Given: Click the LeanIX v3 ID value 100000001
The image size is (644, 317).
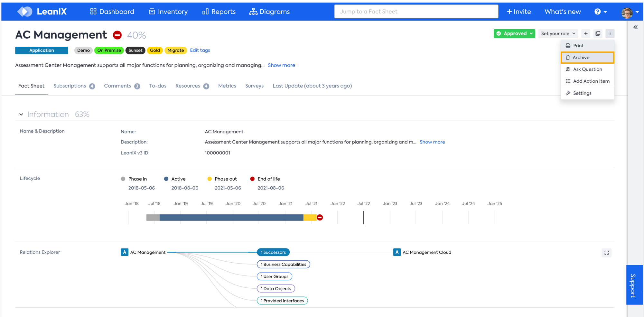Looking at the screenshot, I should 218,153.
